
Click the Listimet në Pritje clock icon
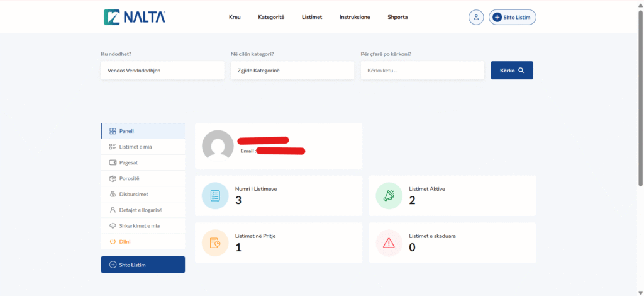tap(215, 242)
